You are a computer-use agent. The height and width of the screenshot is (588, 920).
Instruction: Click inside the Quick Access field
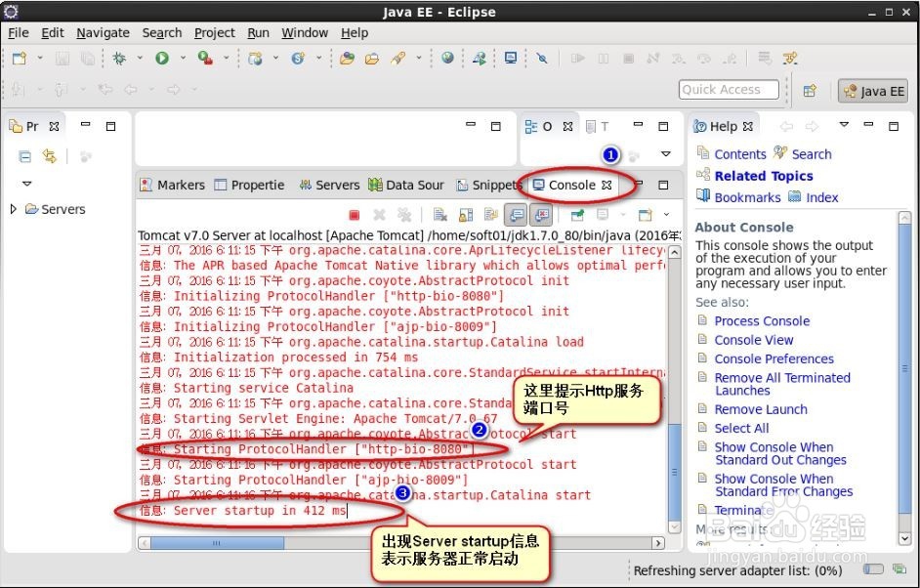coord(728,89)
